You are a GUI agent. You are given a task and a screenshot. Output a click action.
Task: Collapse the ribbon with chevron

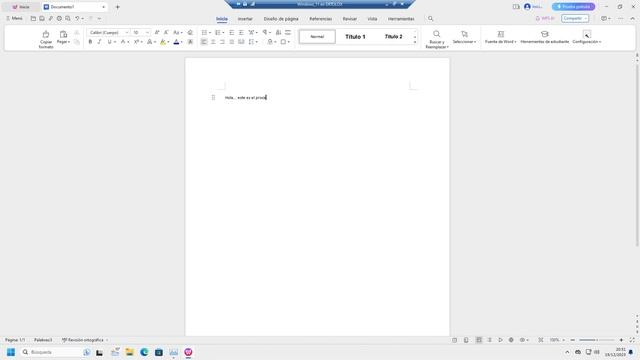[x=632, y=18]
